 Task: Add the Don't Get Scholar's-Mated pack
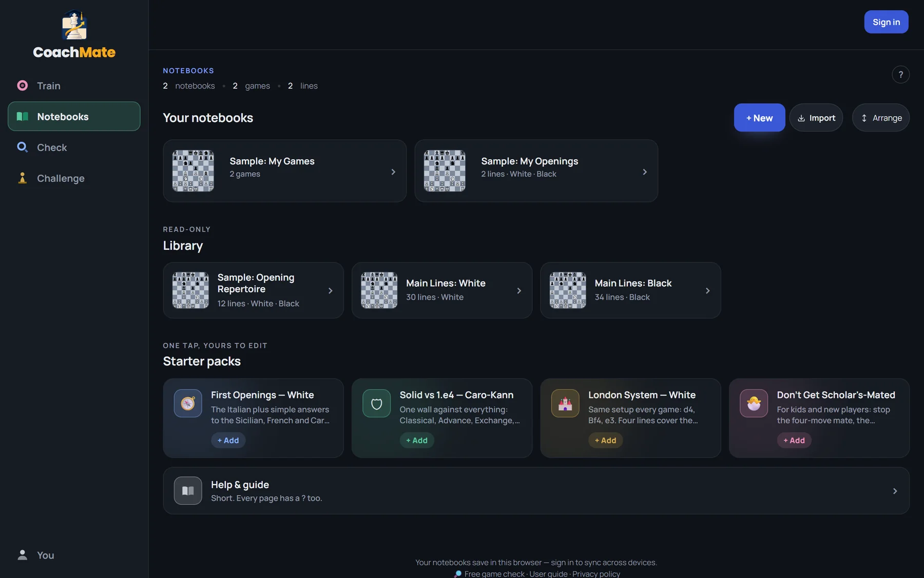[x=794, y=440]
